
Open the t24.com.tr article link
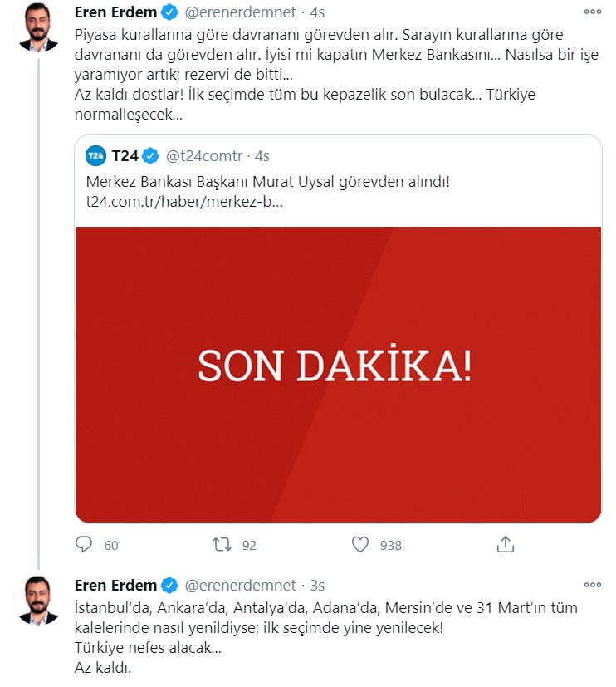(185, 198)
